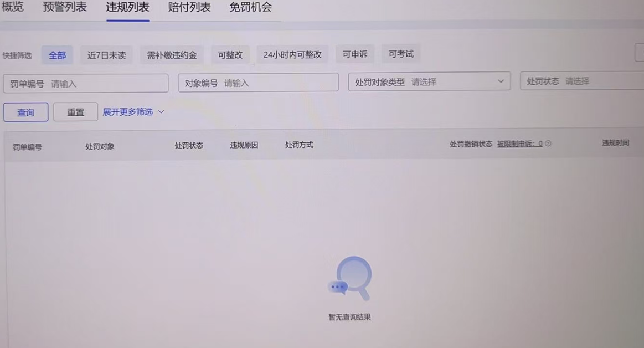Switch to the 概览 tab
Image resolution: width=644 pixels, height=348 pixels.
13,7
